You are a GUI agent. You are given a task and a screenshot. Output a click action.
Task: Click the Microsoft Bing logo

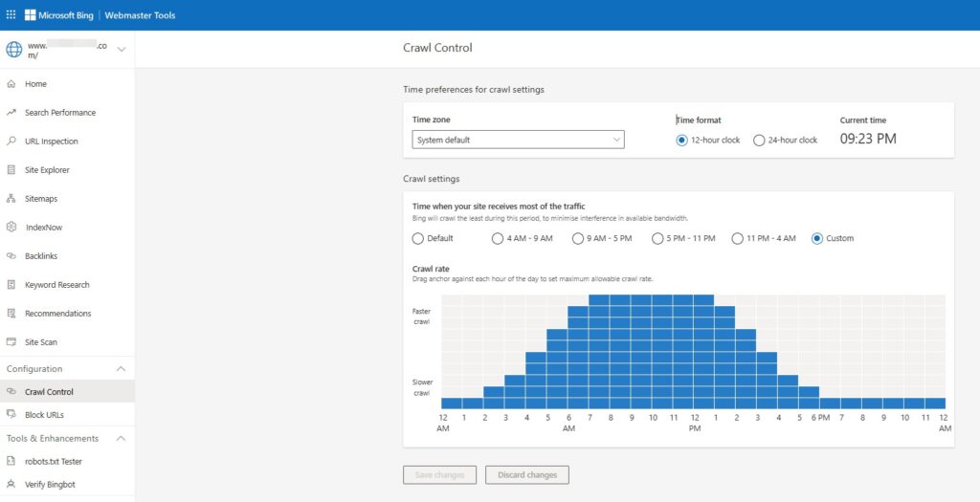pos(61,15)
